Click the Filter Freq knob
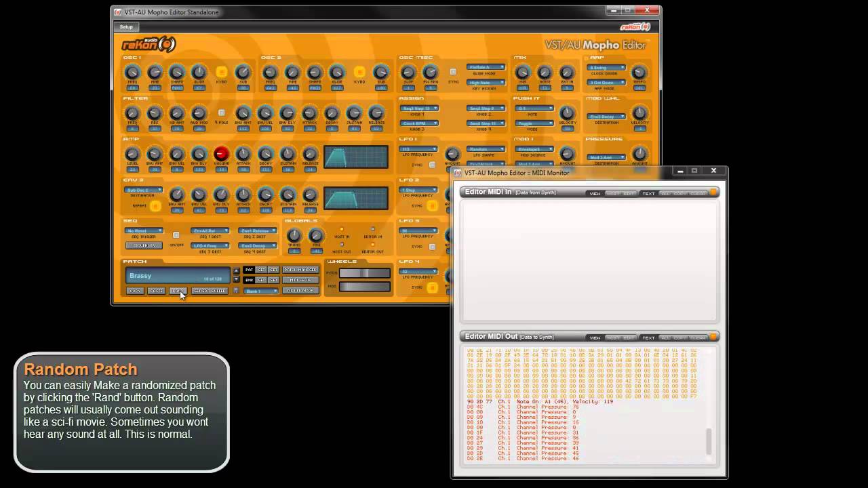Viewport: 868px width, 488px height. (133, 113)
